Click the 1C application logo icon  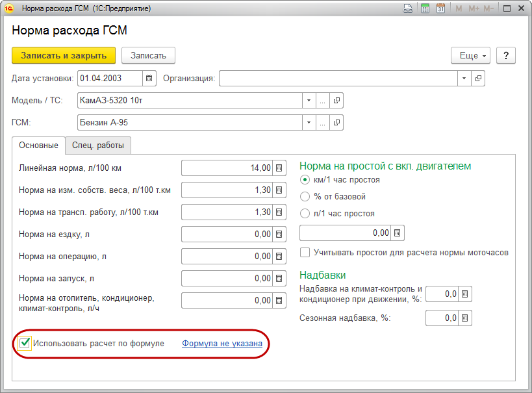(9, 8)
